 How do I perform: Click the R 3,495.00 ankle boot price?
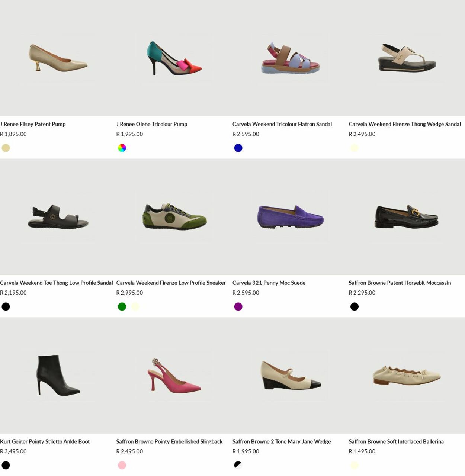tap(13, 451)
